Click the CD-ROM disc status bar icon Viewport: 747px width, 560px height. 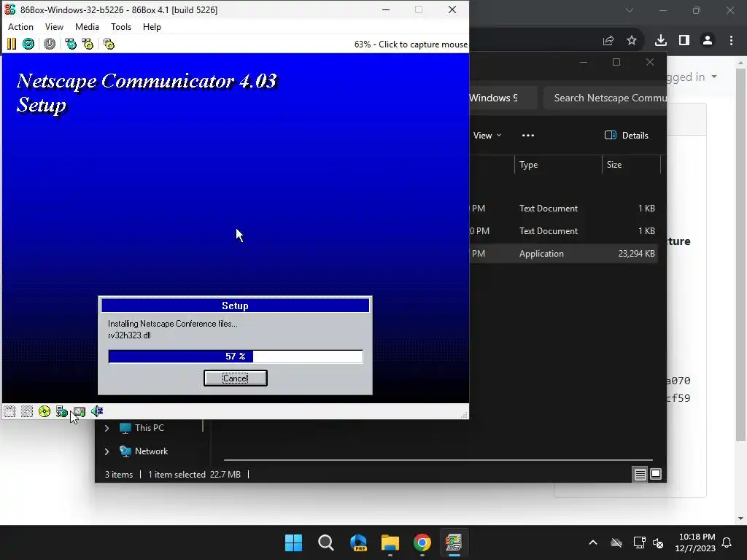(44, 411)
